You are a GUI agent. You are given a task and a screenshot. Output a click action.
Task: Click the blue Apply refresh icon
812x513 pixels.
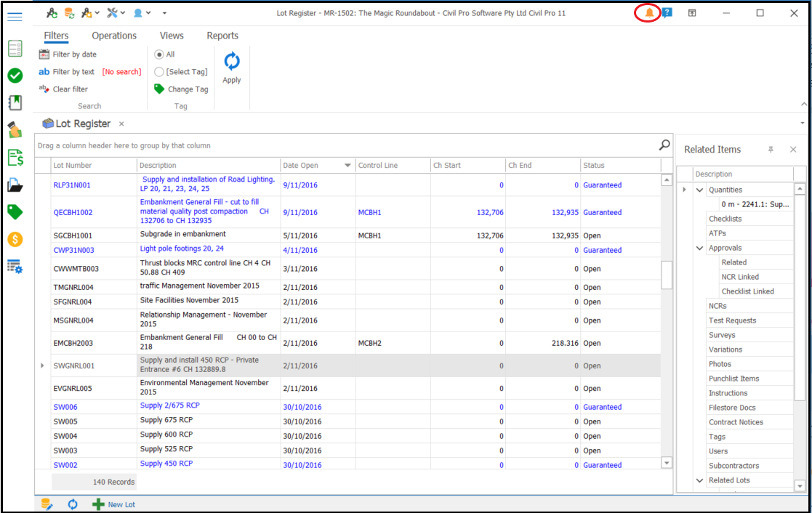(231, 62)
